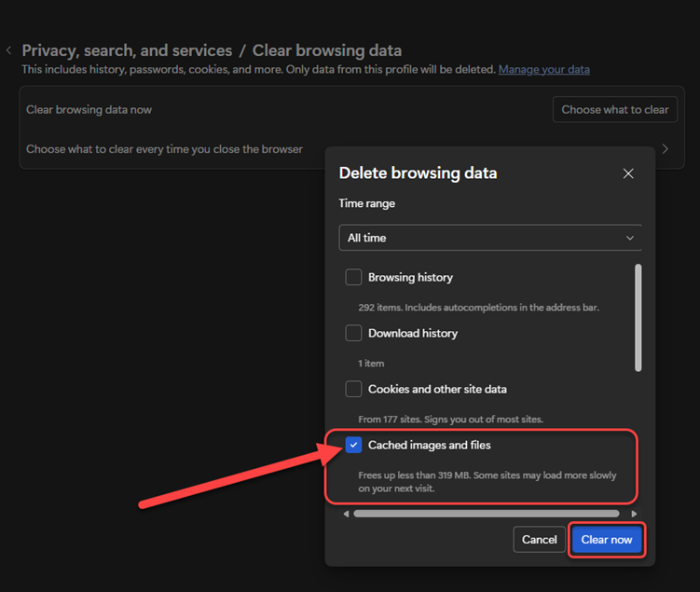Image resolution: width=700 pixels, height=592 pixels.
Task: Enable the Download history checkbox
Action: click(353, 333)
